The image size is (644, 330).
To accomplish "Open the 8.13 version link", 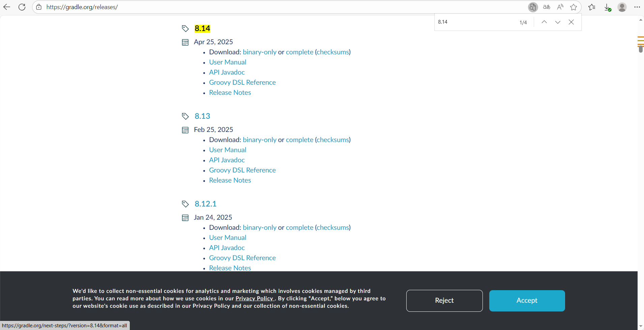I will (x=202, y=116).
